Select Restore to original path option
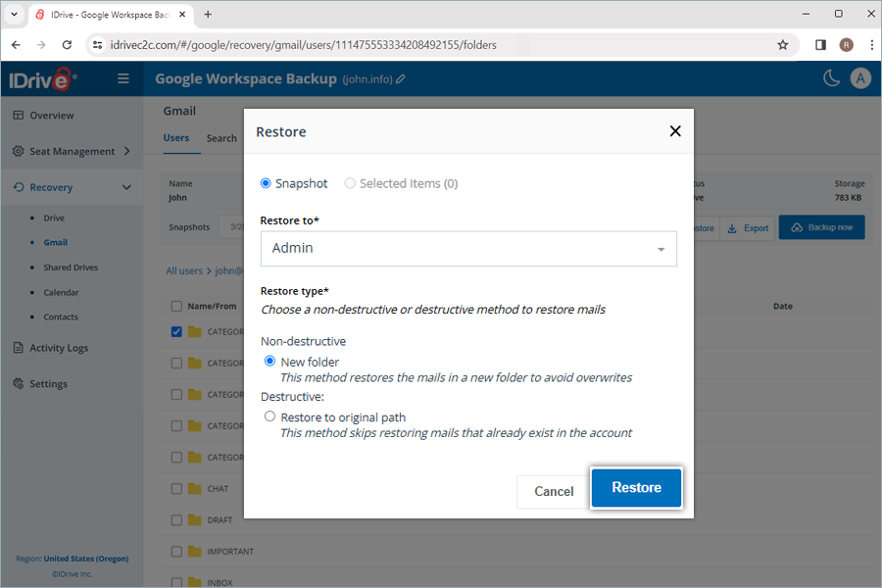The width and height of the screenshot is (882, 588). pos(269,416)
